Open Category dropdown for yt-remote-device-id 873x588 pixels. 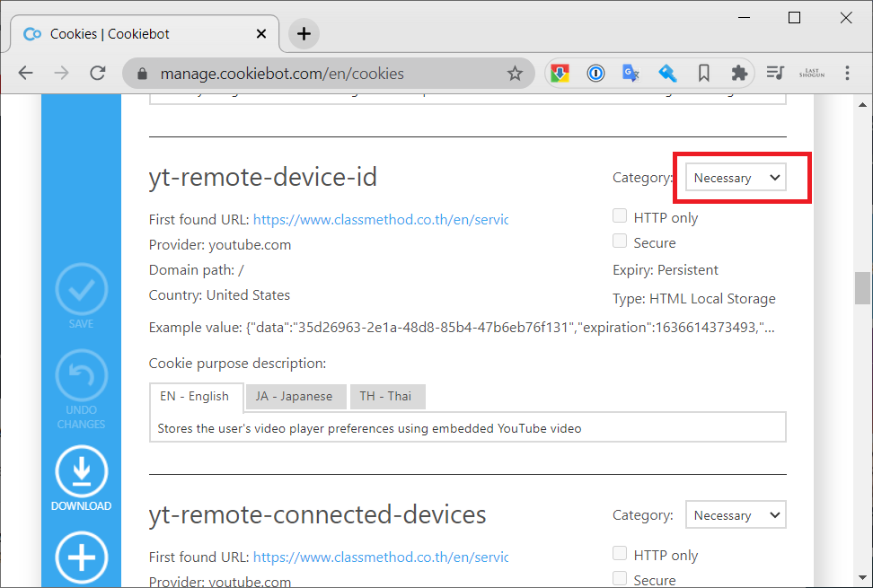(735, 177)
